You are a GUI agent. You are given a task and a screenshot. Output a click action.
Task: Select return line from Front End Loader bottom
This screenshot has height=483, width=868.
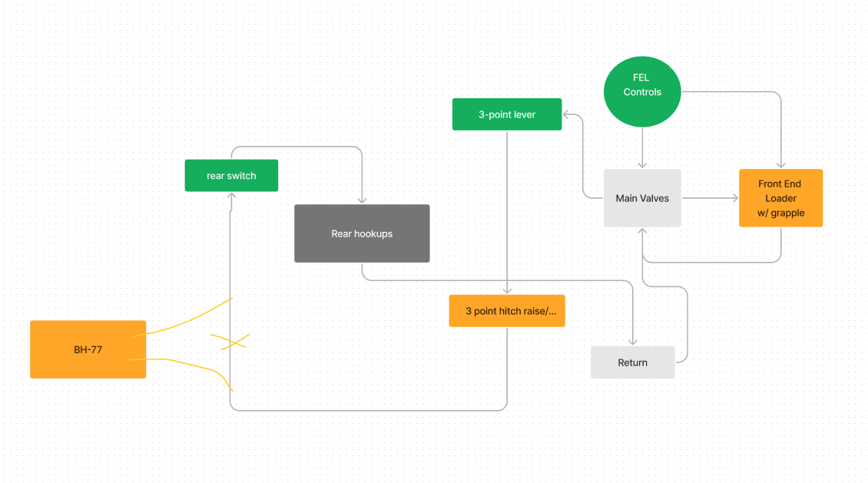click(x=714, y=262)
